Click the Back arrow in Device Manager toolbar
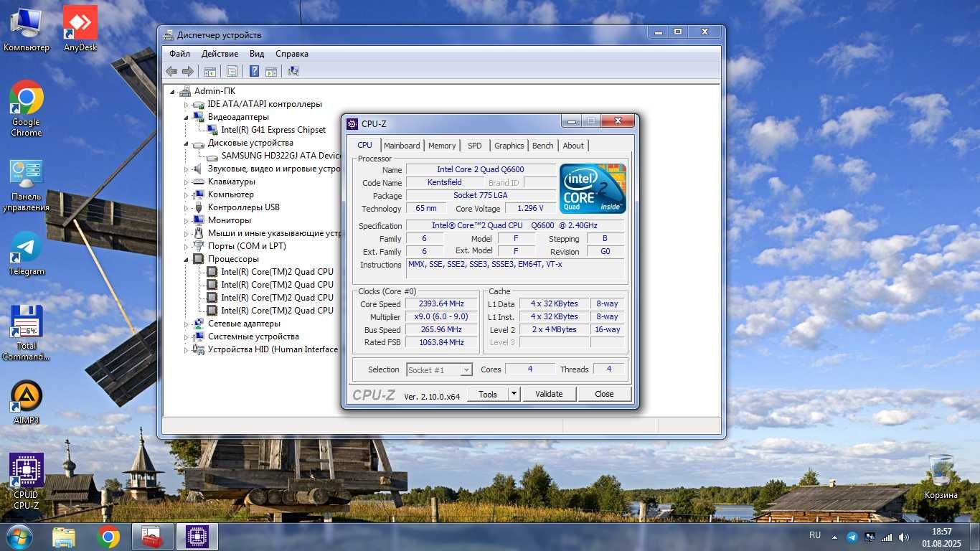 coord(171,71)
